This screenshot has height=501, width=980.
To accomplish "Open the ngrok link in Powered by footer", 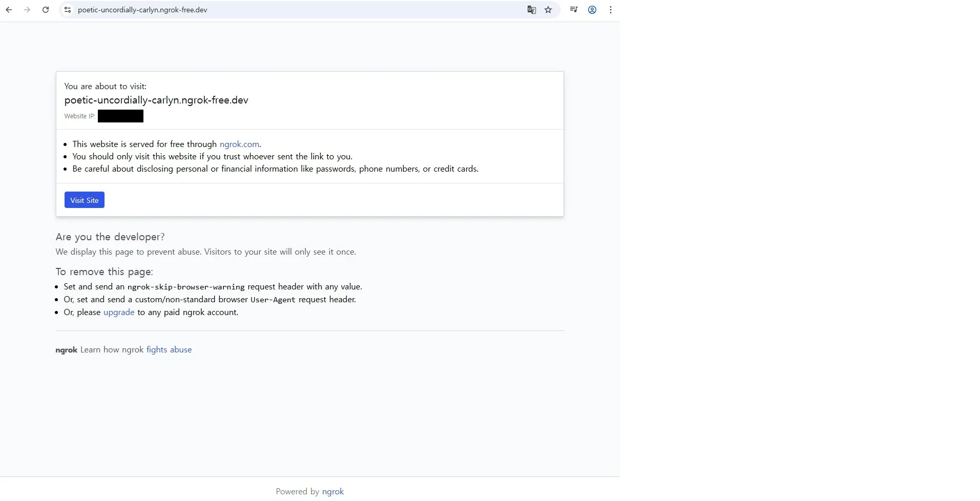I will tap(333, 492).
